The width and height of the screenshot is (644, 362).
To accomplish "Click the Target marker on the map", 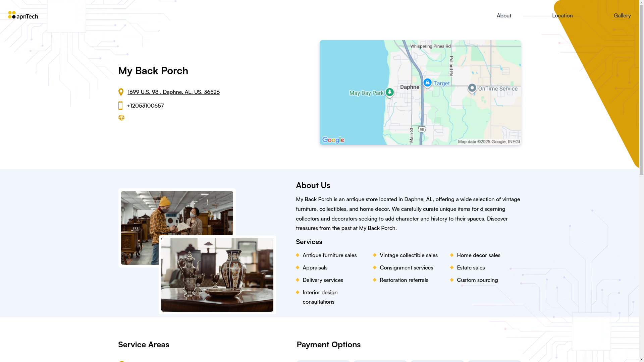I will pyautogui.click(x=427, y=83).
